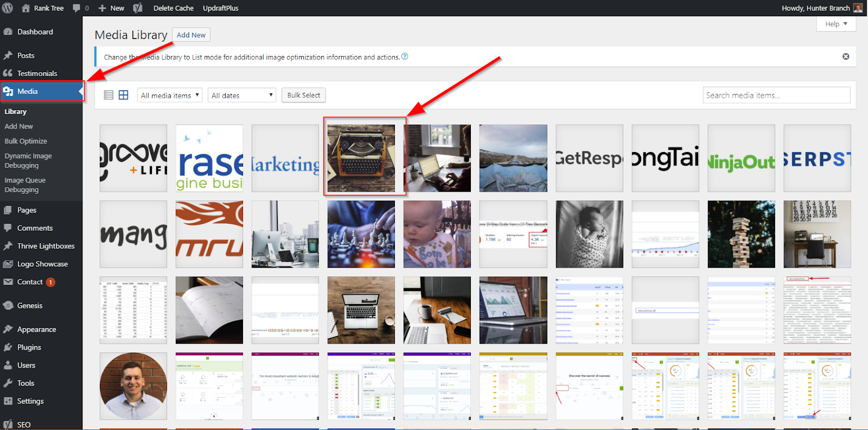Click the Search media items field
The width and height of the screenshot is (868, 430).
pos(776,95)
